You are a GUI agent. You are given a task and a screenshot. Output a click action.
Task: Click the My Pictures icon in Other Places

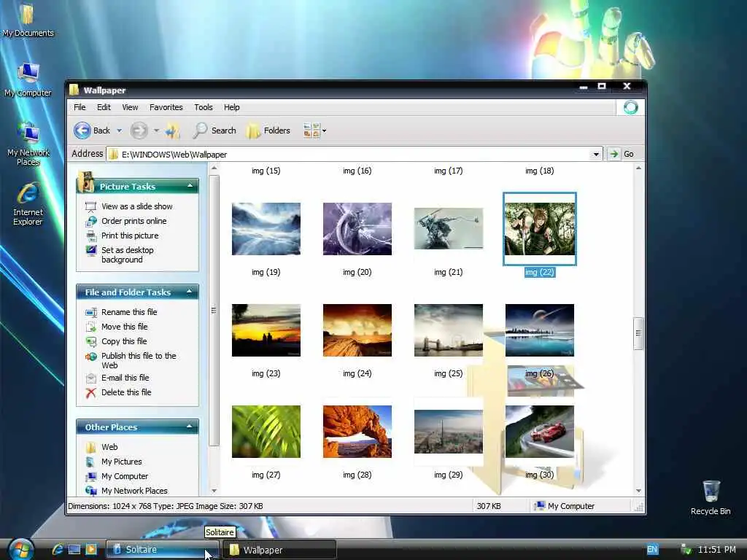point(90,462)
